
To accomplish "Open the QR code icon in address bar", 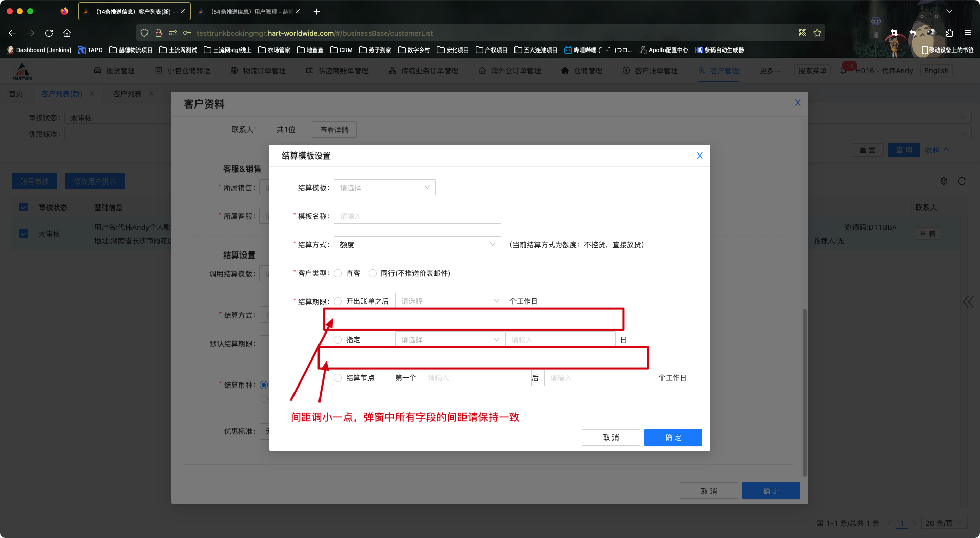I will pyautogui.click(x=803, y=33).
